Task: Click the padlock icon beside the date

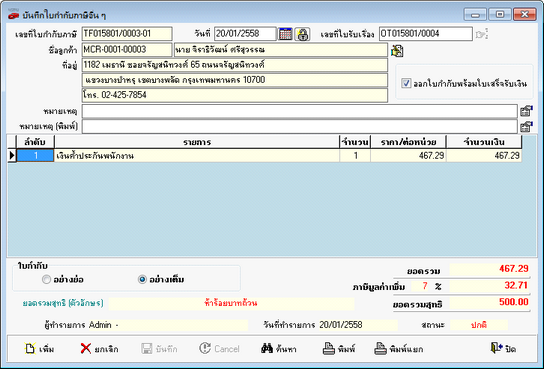Action: (x=302, y=34)
